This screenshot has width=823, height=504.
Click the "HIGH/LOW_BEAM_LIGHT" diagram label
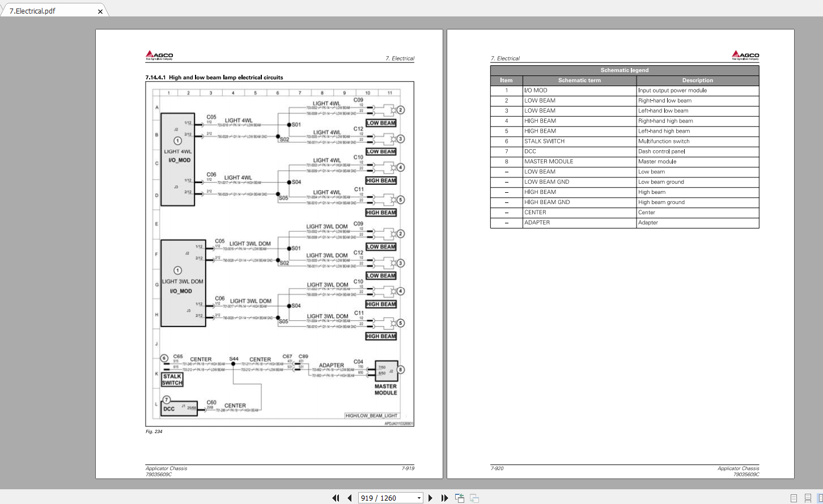pos(372,416)
